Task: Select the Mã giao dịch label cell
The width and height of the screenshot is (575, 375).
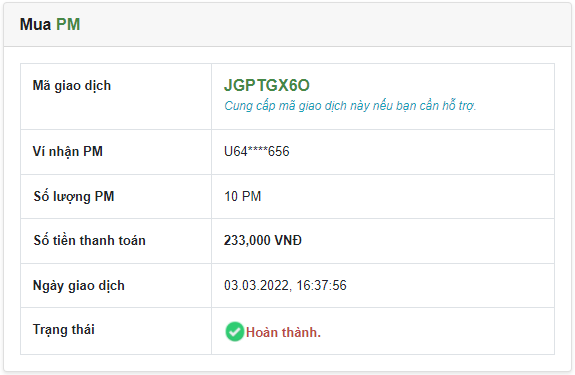Action: click(x=116, y=96)
